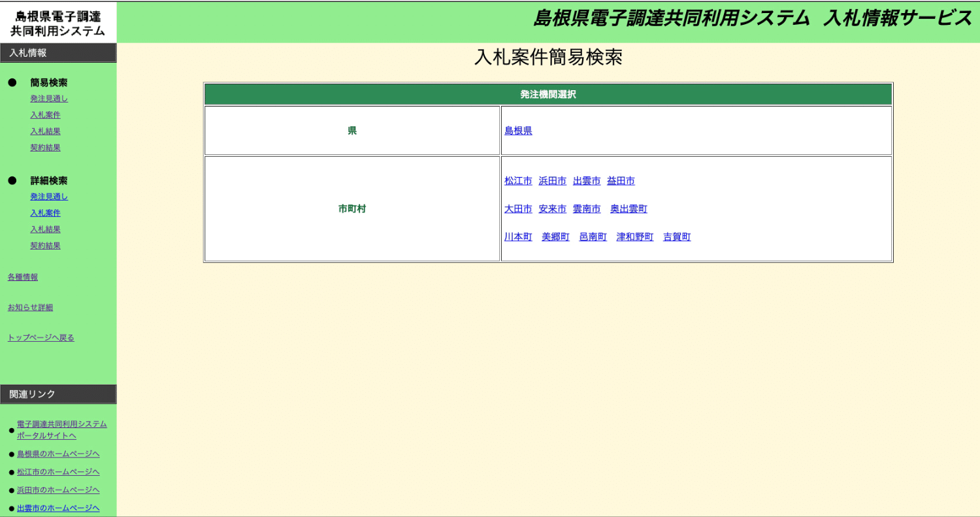980x517 pixels.
Task: Click the 益田市 municipality link
Action: pos(620,181)
